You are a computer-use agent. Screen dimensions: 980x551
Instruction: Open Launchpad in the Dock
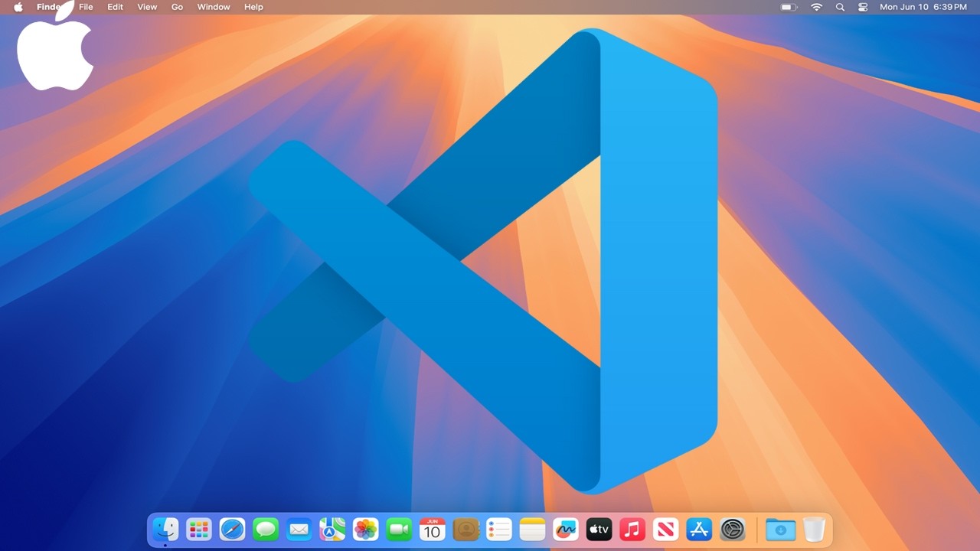[199, 529]
